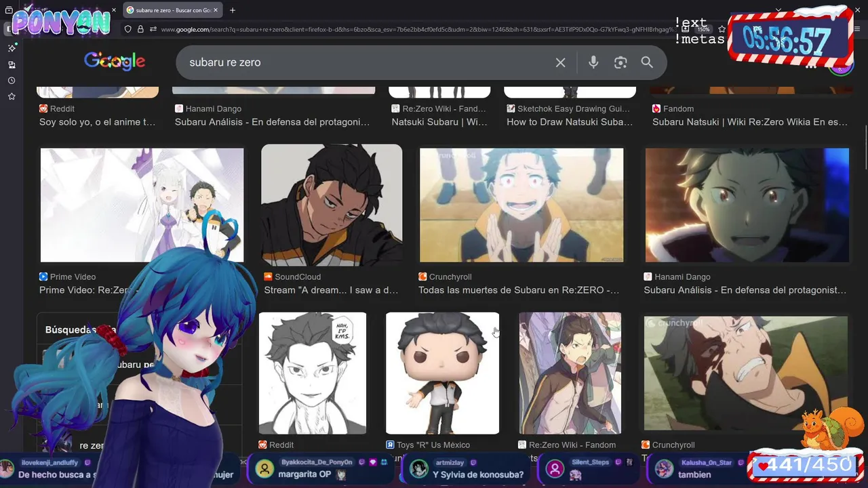Click the Prime Video source label

point(68,277)
